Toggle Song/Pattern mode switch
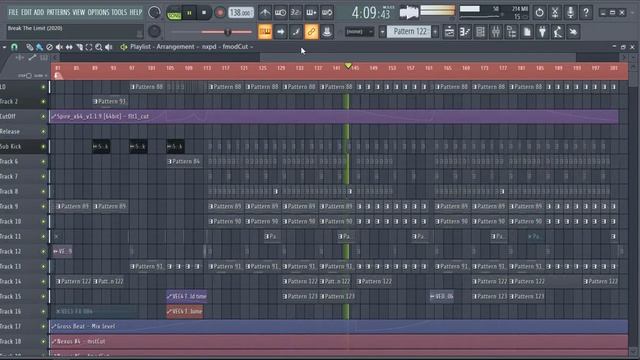 click(174, 13)
